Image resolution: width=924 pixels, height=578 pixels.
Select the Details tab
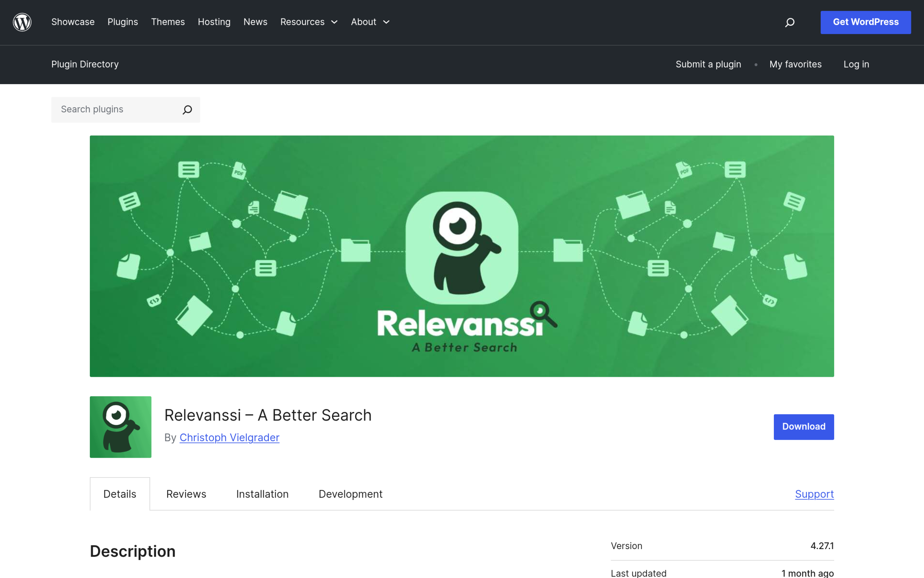point(120,494)
